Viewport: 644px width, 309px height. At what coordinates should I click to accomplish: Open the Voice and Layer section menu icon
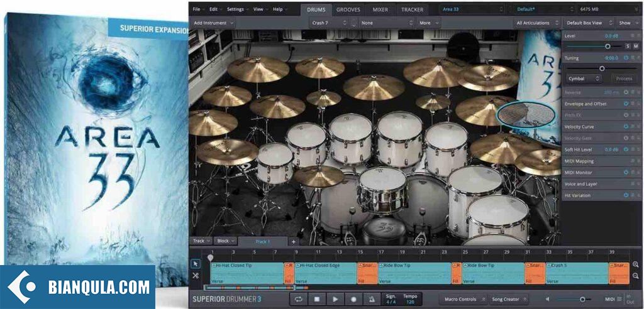click(x=633, y=184)
